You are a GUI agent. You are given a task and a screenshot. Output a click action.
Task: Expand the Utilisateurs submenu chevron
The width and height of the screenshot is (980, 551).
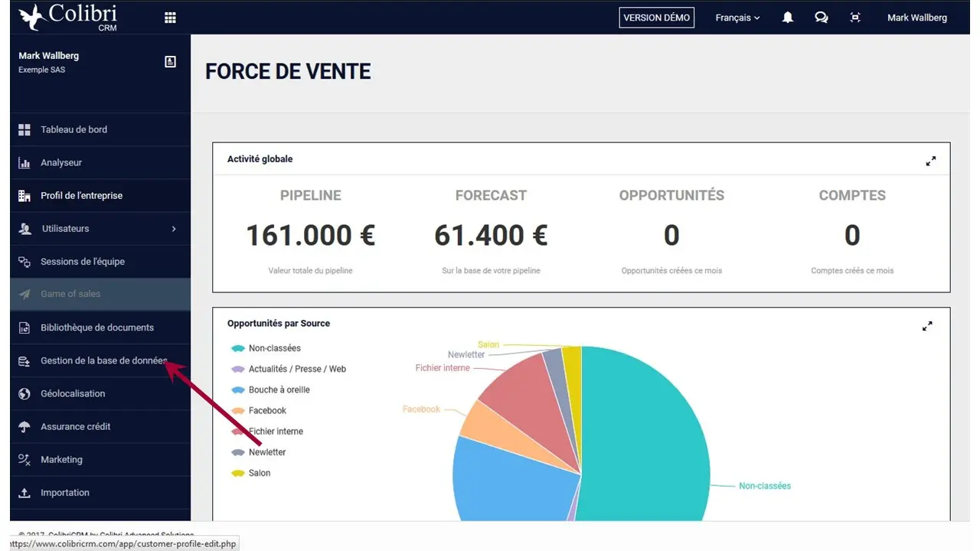point(174,229)
